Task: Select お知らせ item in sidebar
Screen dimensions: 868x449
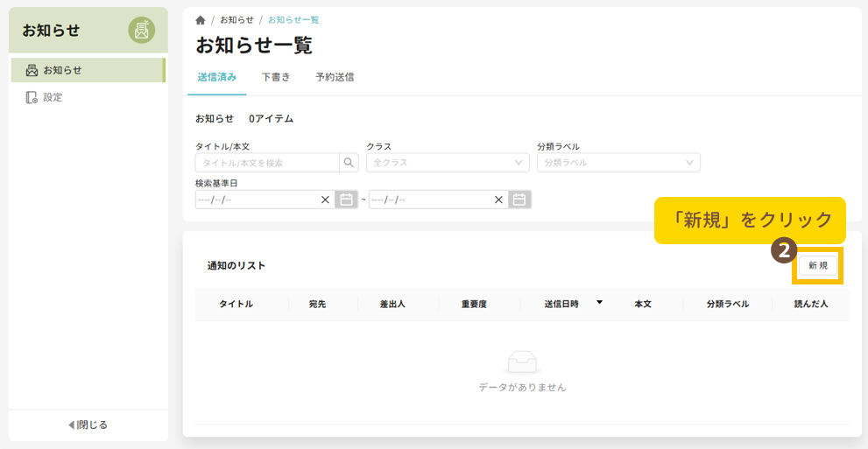Action: (61, 70)
